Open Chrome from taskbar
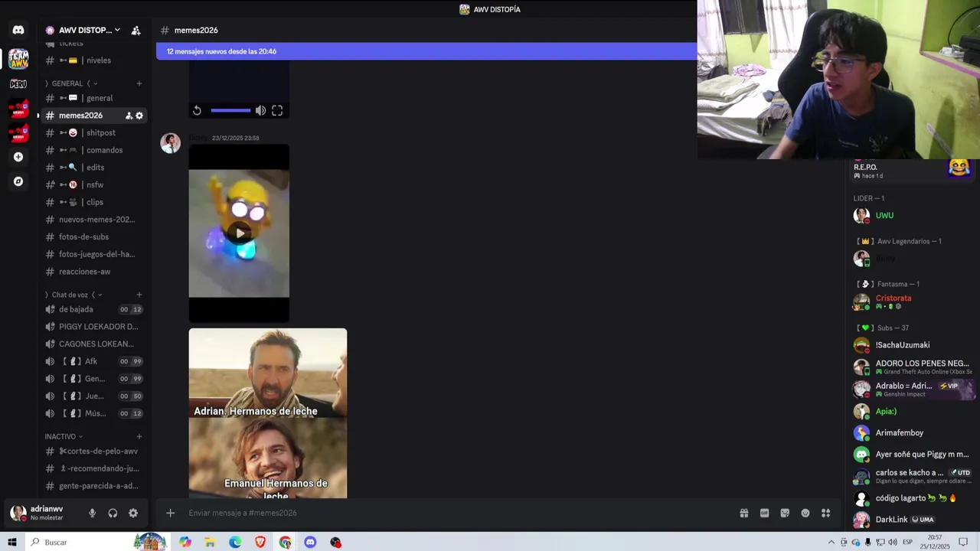980x551 pixels. [285, 542]
